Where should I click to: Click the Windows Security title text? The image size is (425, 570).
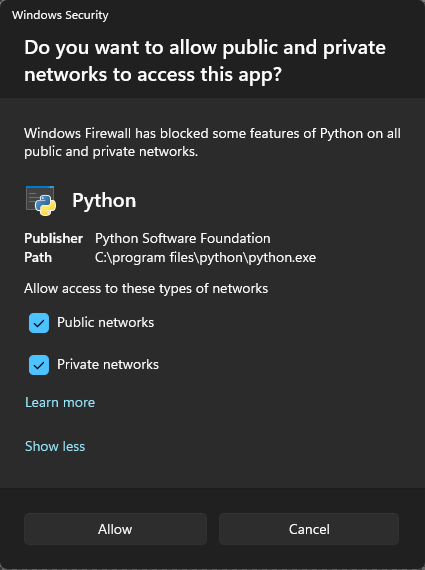pos(60,15)
